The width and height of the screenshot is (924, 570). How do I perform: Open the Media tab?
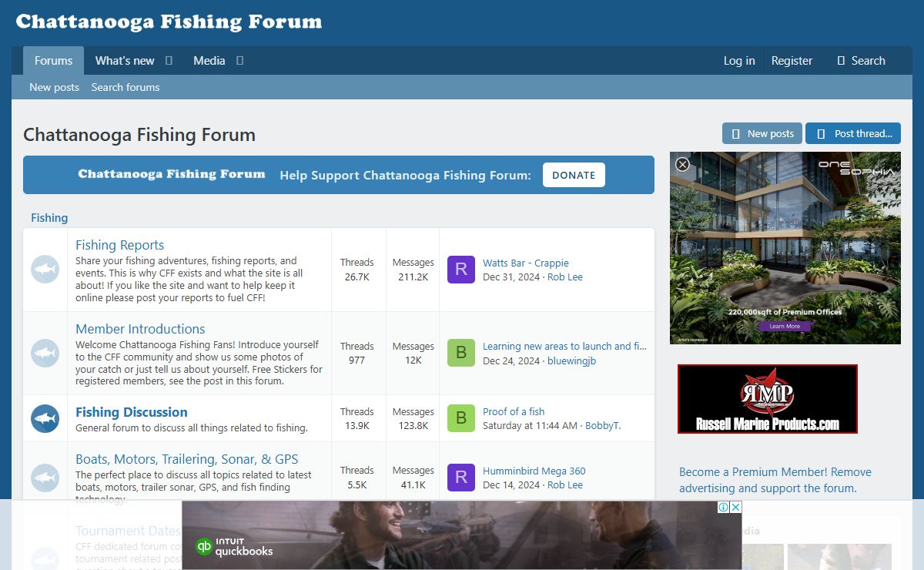tap(209, 61)
